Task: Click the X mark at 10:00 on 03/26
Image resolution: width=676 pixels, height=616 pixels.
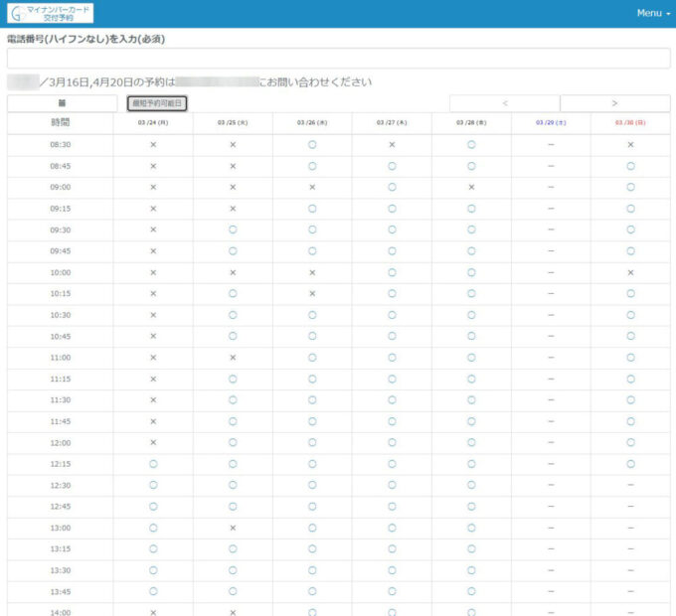Action: coord(312,272)
